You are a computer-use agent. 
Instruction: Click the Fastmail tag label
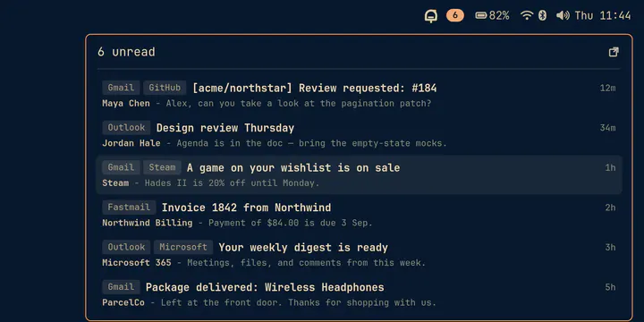tap(129, 208)
